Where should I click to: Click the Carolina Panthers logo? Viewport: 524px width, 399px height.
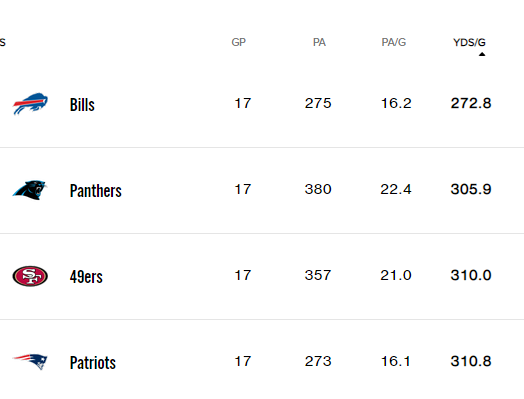pos(30,190)
